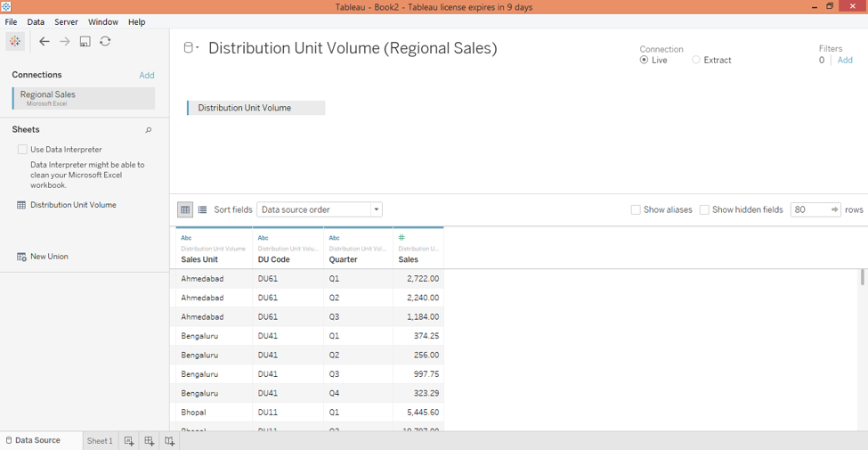
Task: Open the data source title dropdown arrow
Action: (197, 48)
